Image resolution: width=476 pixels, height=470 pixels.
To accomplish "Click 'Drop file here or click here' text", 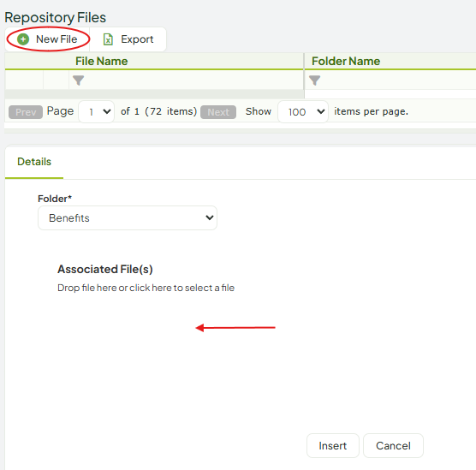I will pyautogui.click(x=146, y=288).
